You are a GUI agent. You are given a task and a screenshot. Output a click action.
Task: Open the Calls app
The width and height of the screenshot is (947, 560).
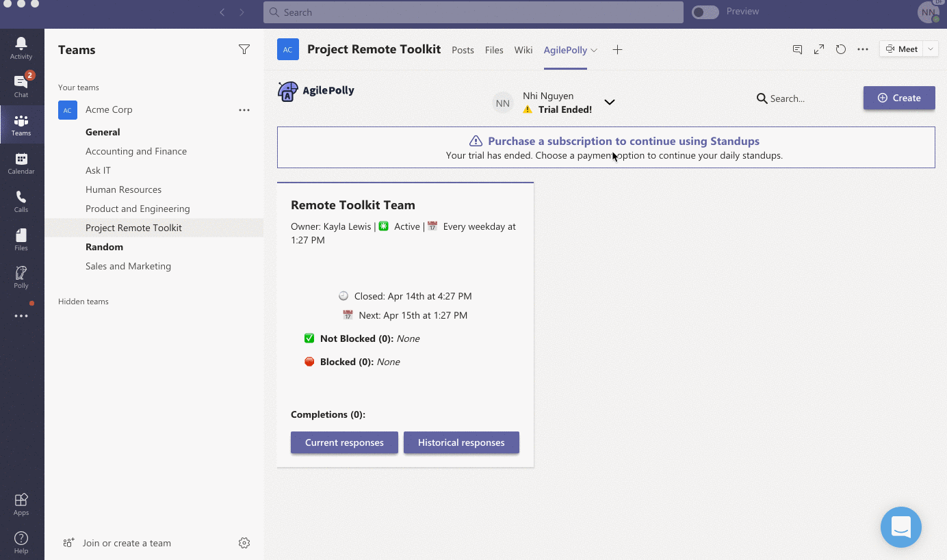tap(21, 201)
